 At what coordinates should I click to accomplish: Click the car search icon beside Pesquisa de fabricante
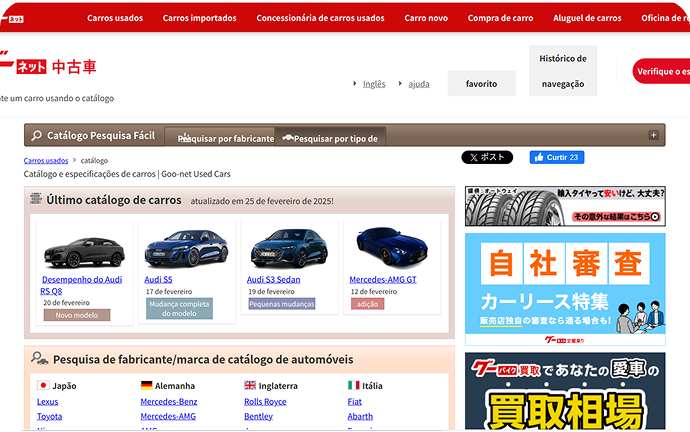40,359
